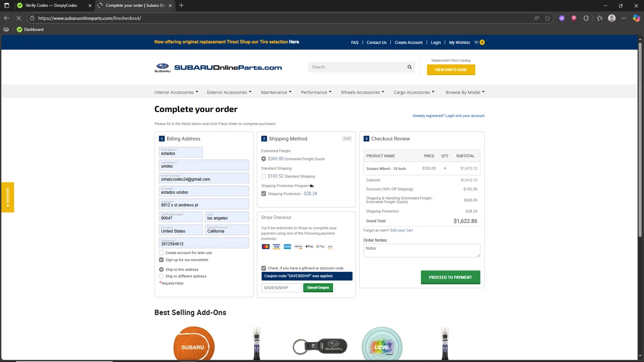This screenshot has height=362, width=644.
Task: Open the browser profile avatar
Action: pos(612,18)
